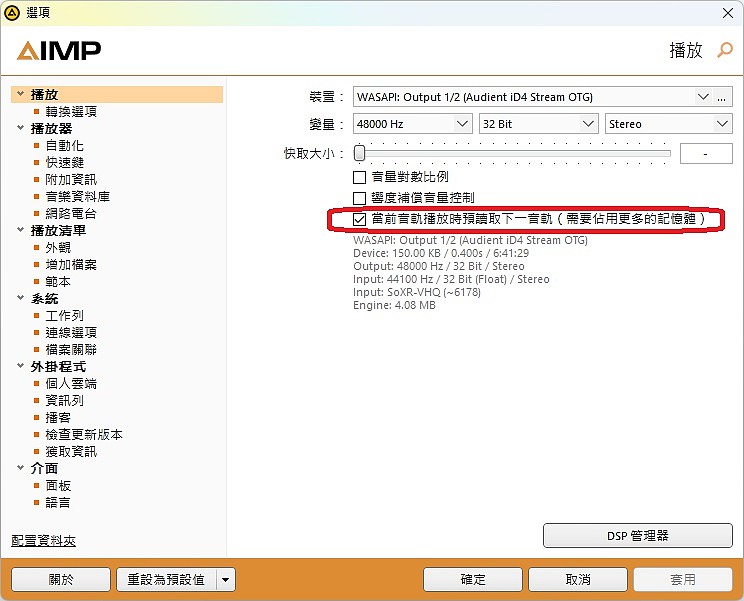Select 獲取資訊 in the tree
Viewport: 744px width, 601px height.
[x=71, y=452]
